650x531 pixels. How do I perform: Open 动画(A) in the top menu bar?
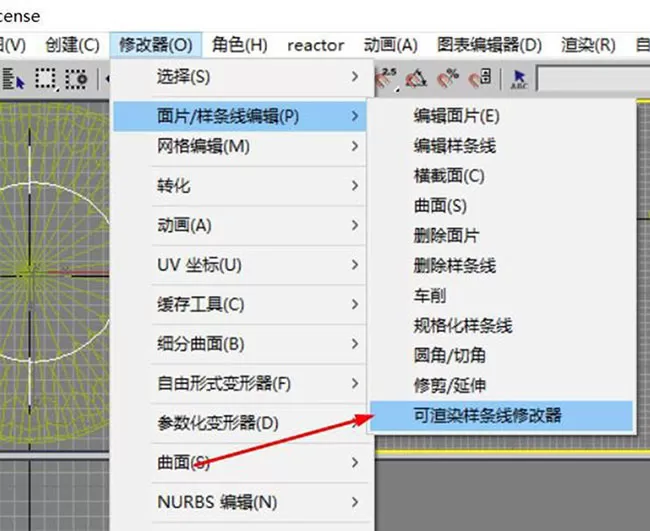click(390, 45)
